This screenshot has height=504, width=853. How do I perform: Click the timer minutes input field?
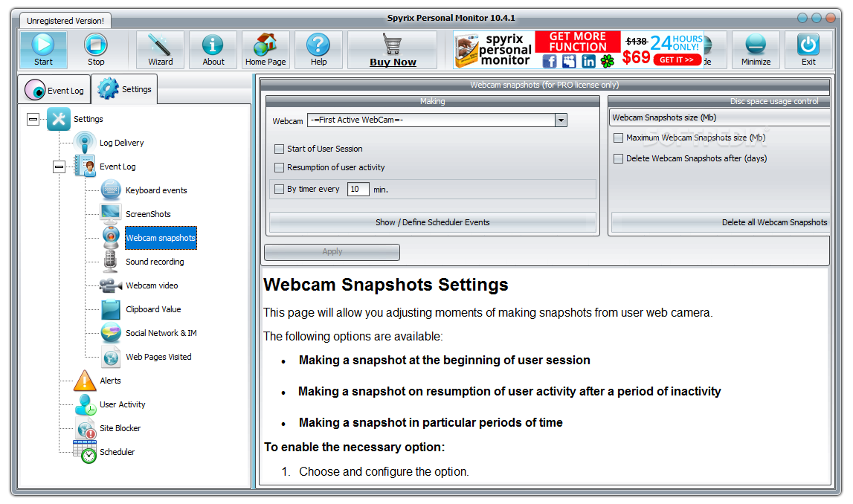[358, 190]
